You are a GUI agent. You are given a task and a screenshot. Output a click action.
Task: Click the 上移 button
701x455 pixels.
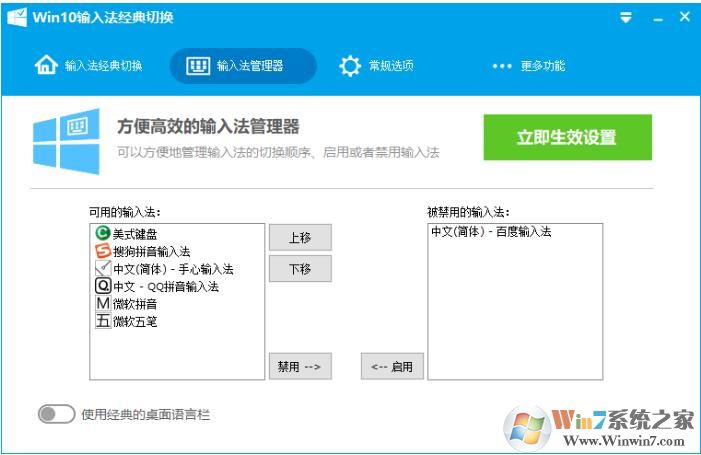tap(300, 237)
